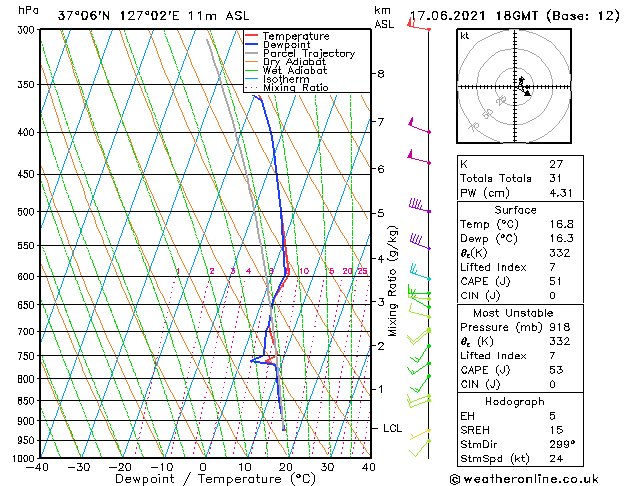
Task: Click the surface θe(K) value 332
Action: coord(560,253)
